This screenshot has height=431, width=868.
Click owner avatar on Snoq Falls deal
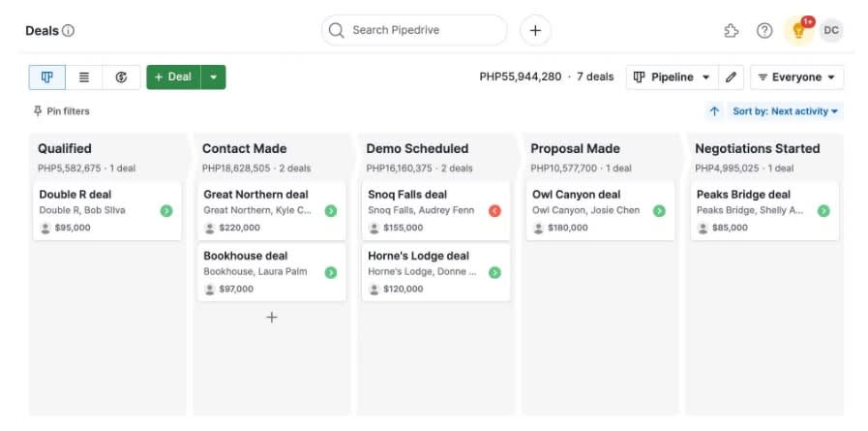click(x=374, y=228)
